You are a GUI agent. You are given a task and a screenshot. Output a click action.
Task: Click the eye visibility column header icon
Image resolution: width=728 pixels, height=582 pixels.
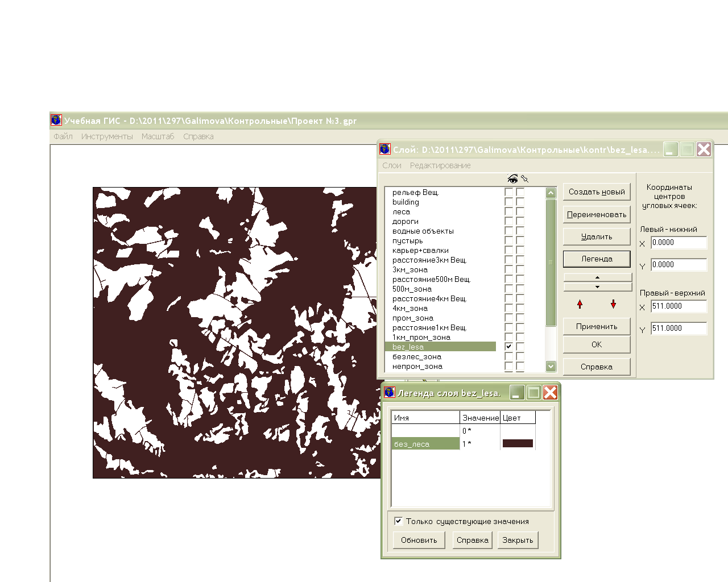[x=512, y=179]
